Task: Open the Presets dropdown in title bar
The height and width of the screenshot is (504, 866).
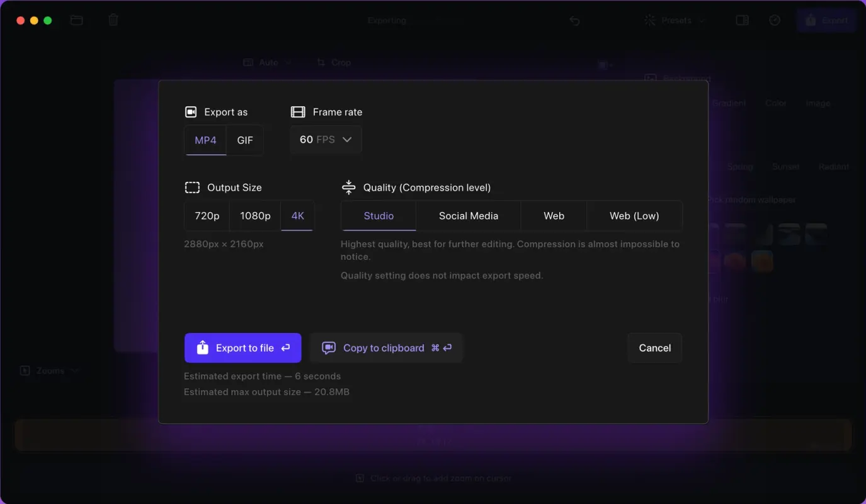Action: [x=675, y=21]
